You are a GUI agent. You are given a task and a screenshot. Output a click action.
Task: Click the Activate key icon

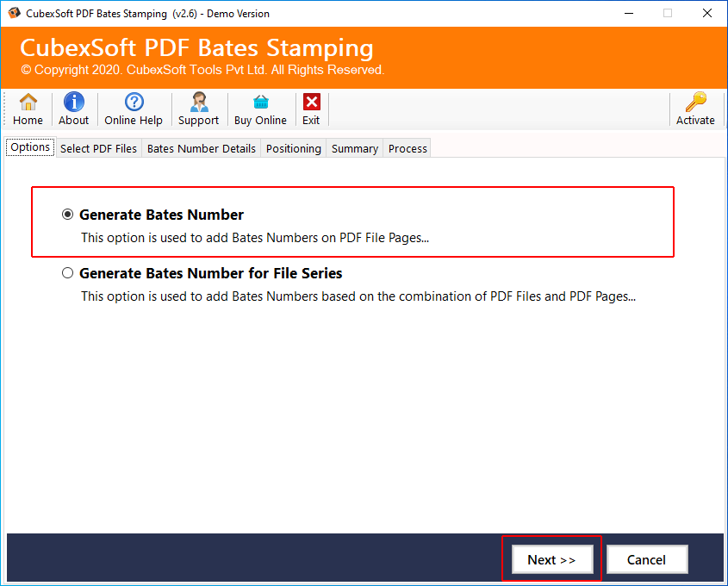[695, 103]
